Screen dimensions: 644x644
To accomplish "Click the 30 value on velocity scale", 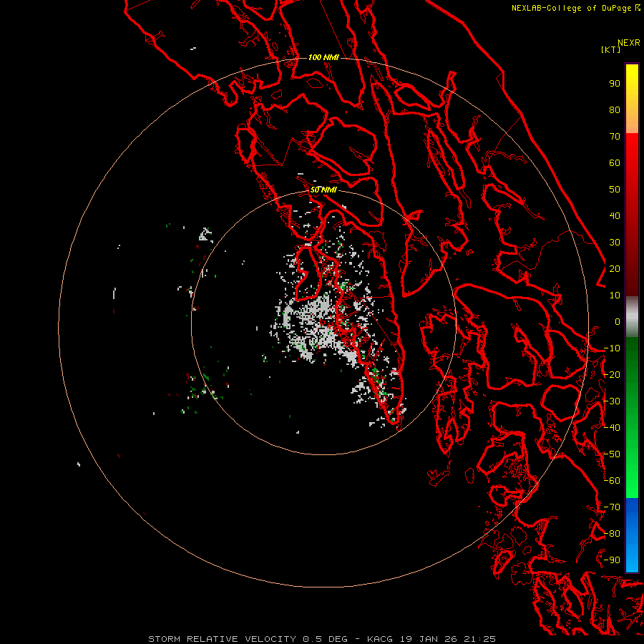I will [x=615, y=243].
